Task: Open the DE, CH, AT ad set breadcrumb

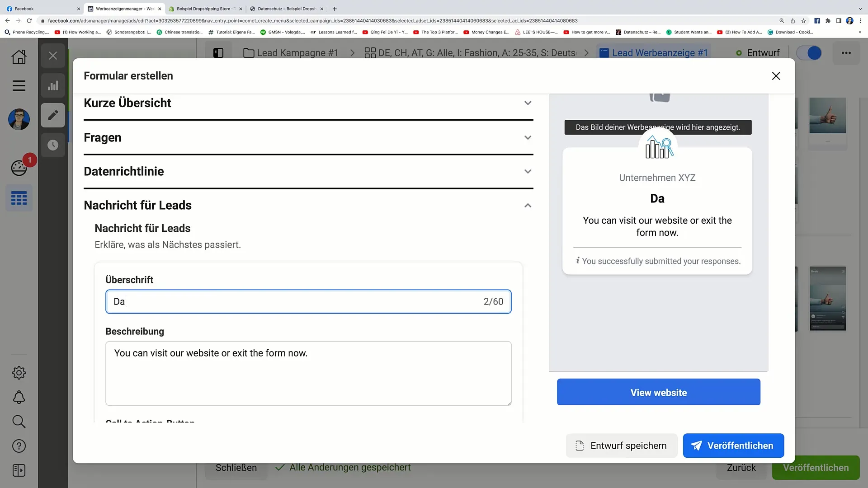Action: click(470, 53)
